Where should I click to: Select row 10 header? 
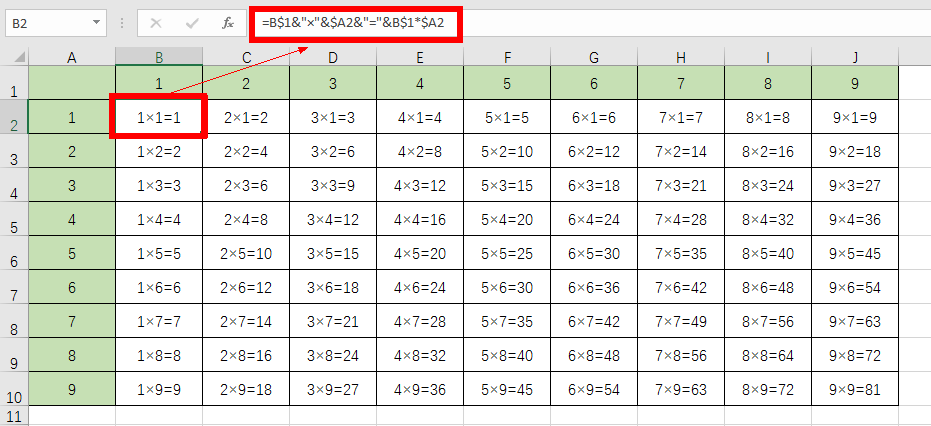[x=14, y=390]
